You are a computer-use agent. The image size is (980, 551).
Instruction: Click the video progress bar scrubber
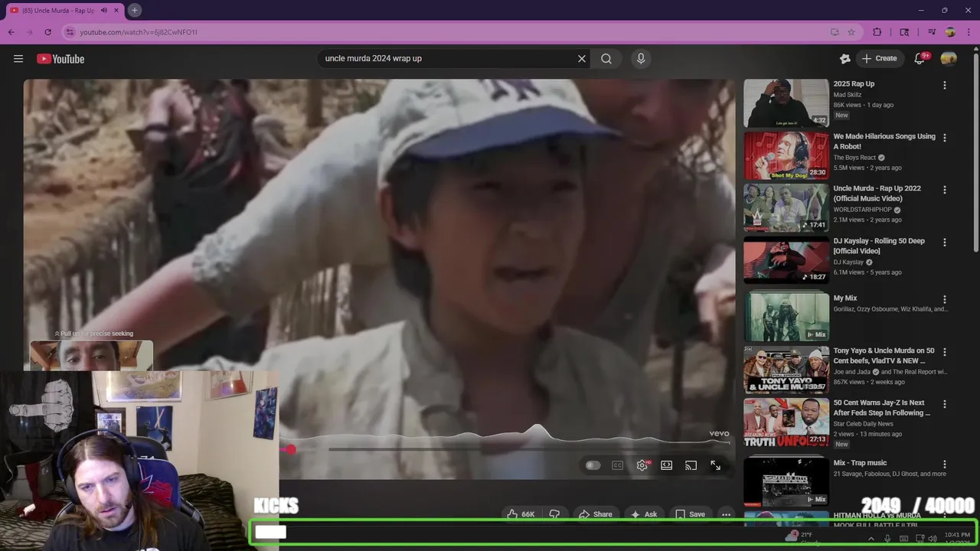pyautogui.click(x=290, y=450)
